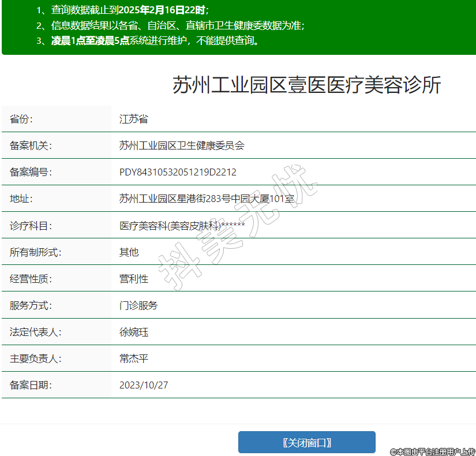Viewport: 476px width, 456px height.
Task: Click the clinic title 苏州工业园区壹医医疗美容诊所
Action: [306, 85]
